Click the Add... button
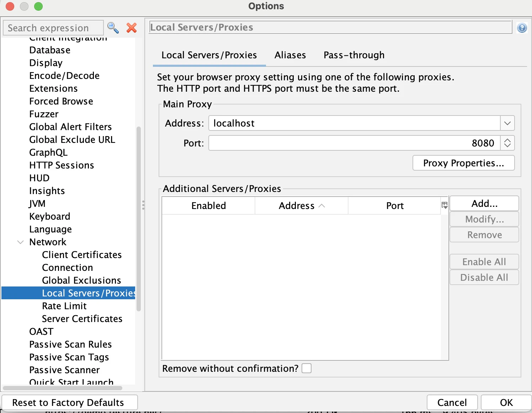This screenshot has width=532, height=413. coord(484,204)
